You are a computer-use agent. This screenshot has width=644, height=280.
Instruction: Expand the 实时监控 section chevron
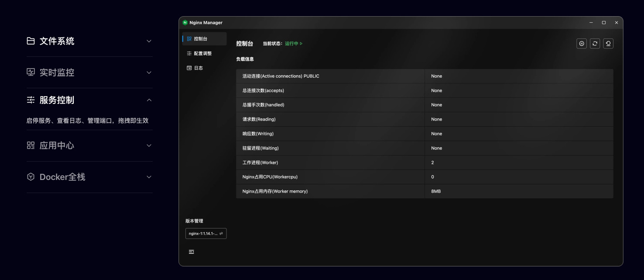tap(149, 73)
